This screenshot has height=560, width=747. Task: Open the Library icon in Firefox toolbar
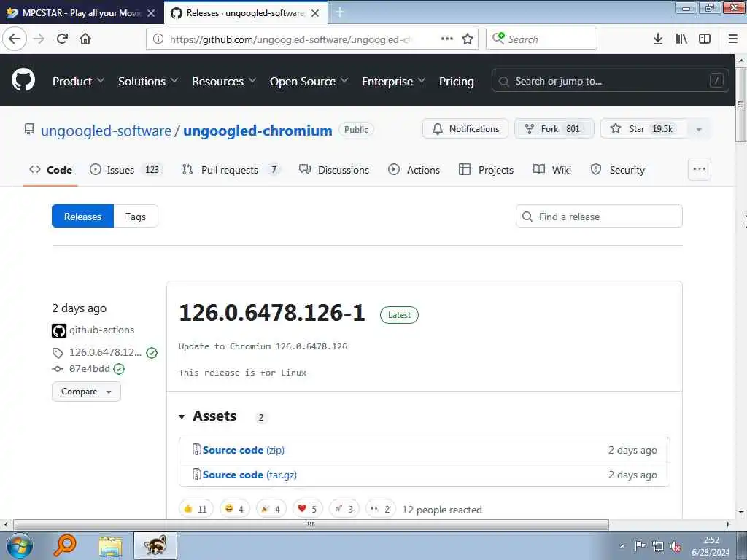click(681, 39)
